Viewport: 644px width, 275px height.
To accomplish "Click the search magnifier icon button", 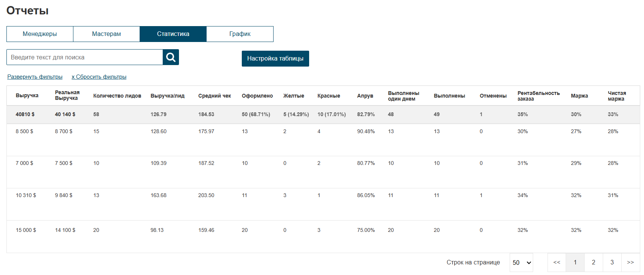I will pyautogui.click(x=171, y=57).
